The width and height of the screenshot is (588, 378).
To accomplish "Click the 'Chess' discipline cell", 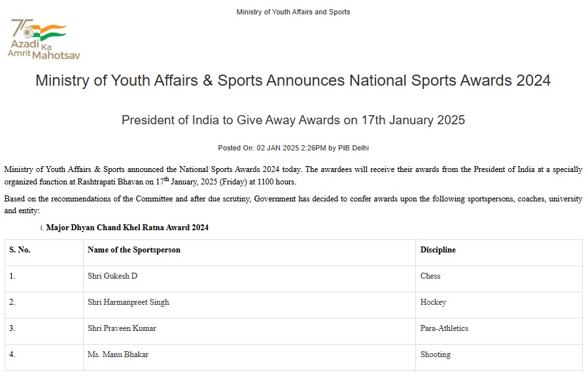I will coord(430,276).
